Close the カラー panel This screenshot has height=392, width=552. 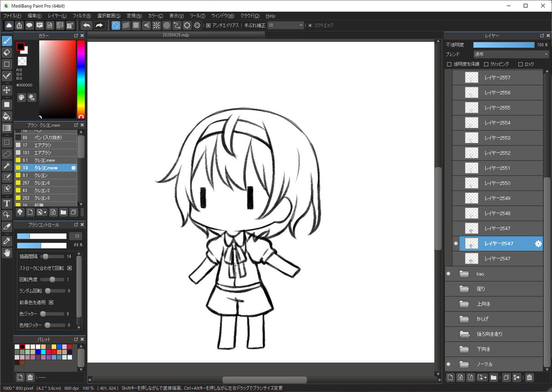82,35
